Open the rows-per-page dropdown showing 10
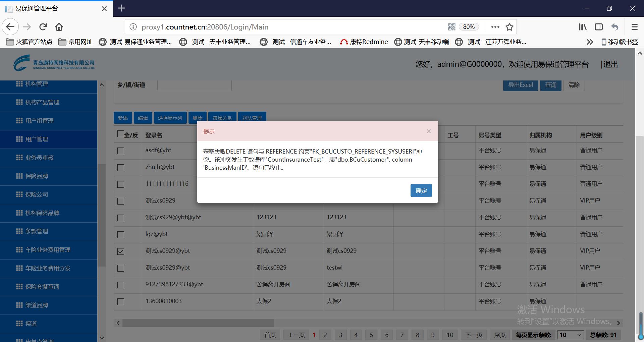 click(x=570, y=335)
